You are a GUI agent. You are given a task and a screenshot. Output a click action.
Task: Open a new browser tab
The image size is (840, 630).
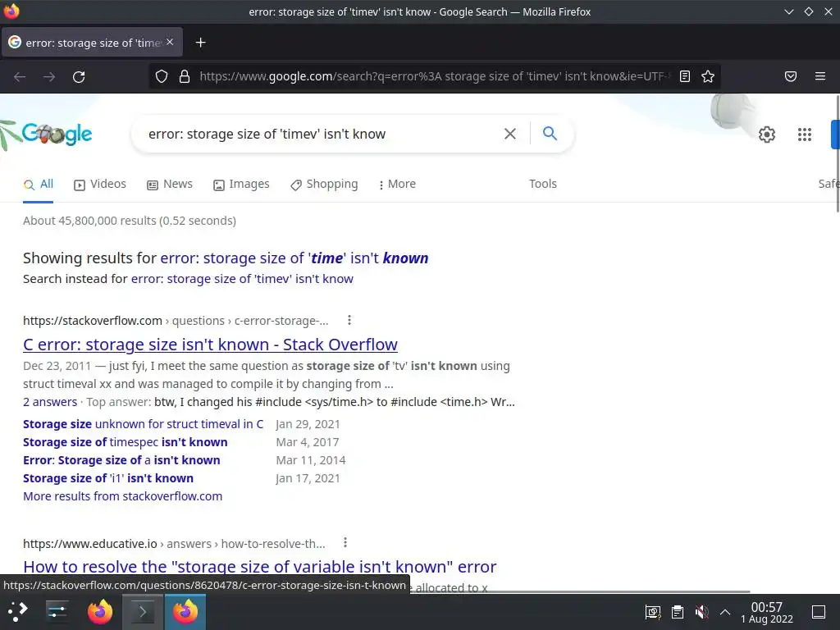200,43
